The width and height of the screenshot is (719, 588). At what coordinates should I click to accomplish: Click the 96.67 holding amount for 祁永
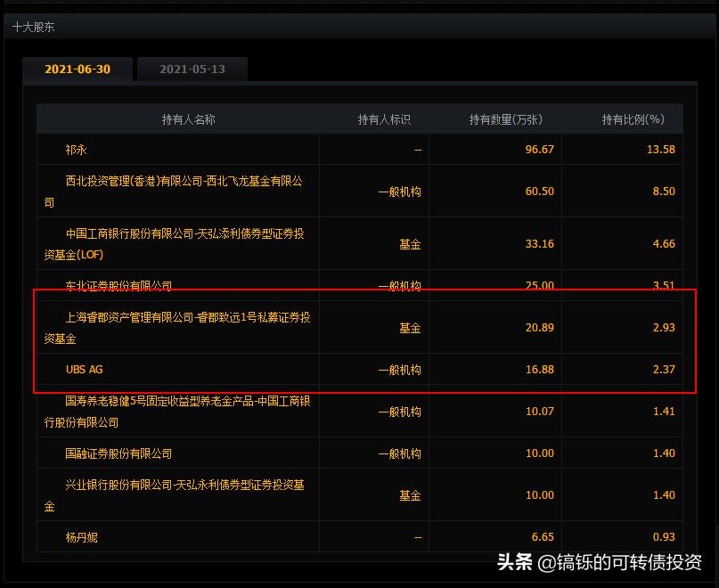[539, 150]
